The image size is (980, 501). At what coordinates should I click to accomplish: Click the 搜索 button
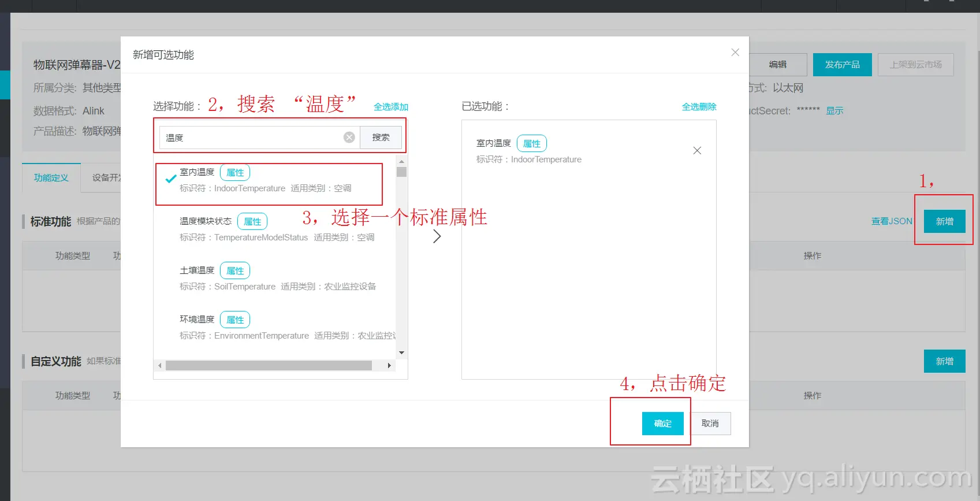click(381, 138)
